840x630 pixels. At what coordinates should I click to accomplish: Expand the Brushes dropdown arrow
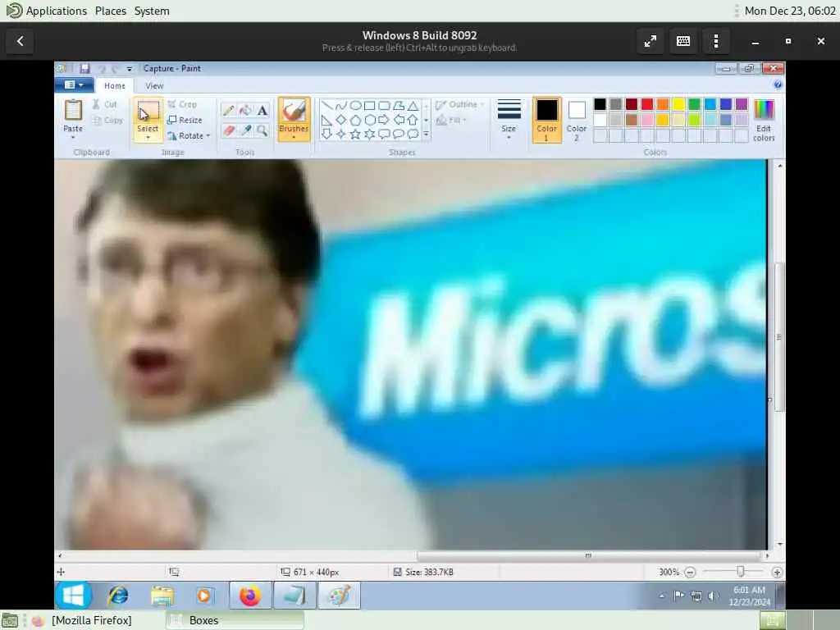click(x=294, y=138)
